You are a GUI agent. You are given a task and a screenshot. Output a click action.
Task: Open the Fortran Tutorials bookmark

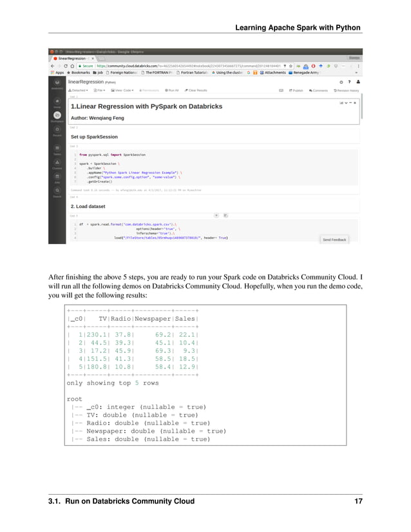(x=192, y=73)
